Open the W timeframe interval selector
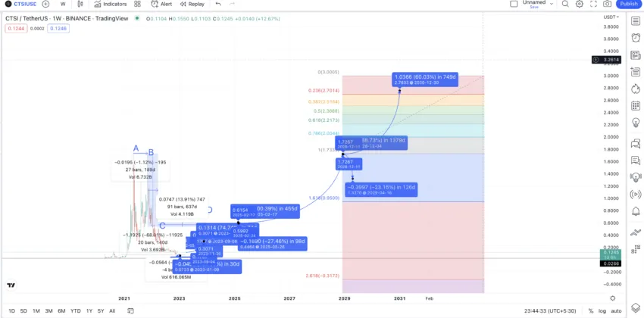The height and width of the screenshot is (318, 644). click(x=63, y=4)
